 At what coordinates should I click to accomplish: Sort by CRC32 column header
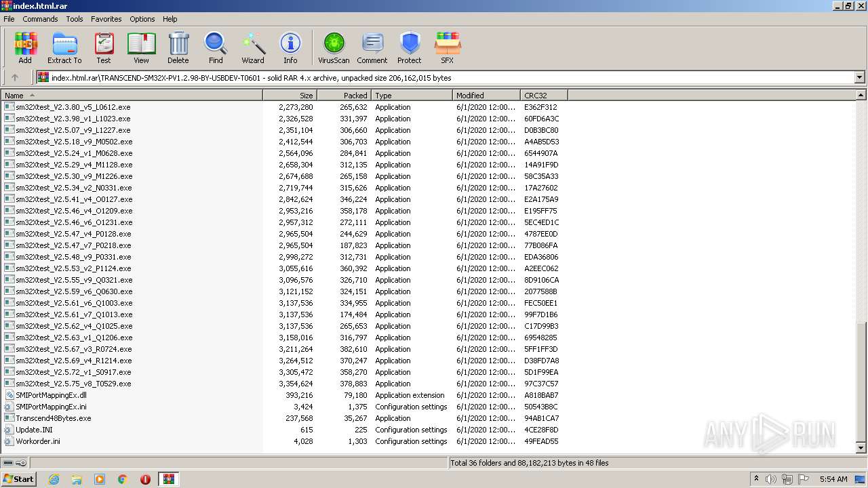pos(544,96)
